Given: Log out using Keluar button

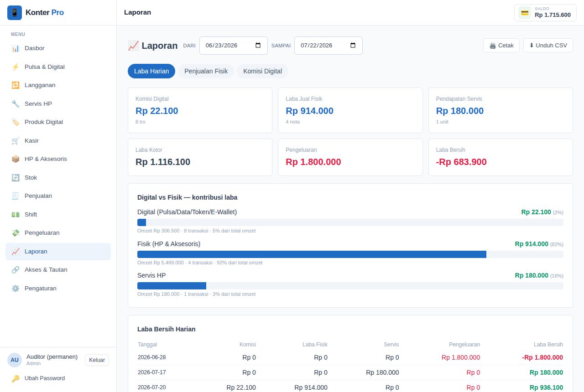Looking at the screenshot, I should [x=97, y=360].
